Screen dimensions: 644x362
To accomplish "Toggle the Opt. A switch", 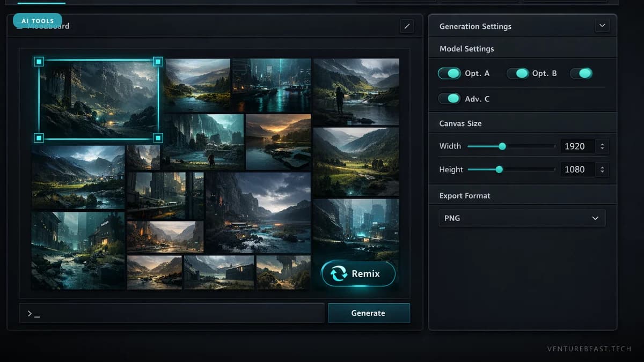I will [x=449, y=73].
